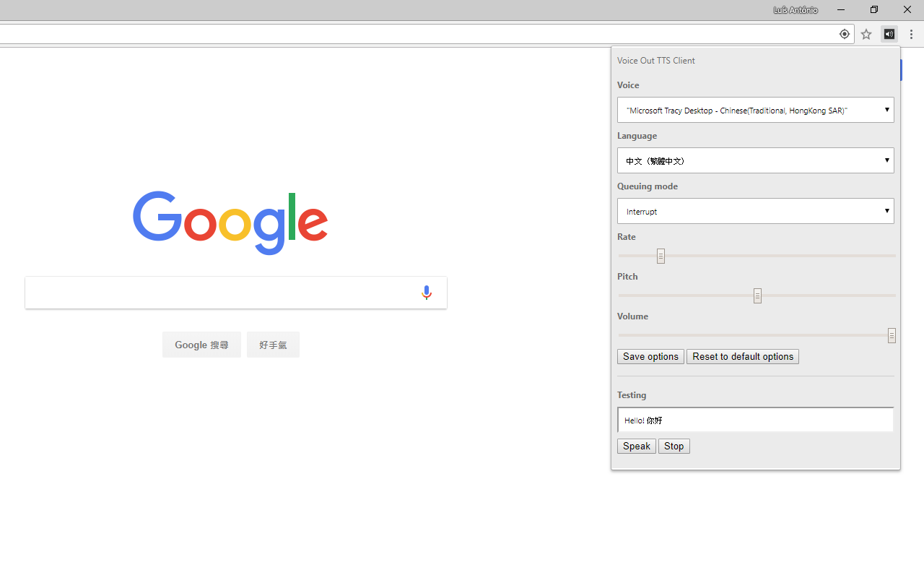924x578 pixels.
Task: Click the Google logo
Action: 230,223
